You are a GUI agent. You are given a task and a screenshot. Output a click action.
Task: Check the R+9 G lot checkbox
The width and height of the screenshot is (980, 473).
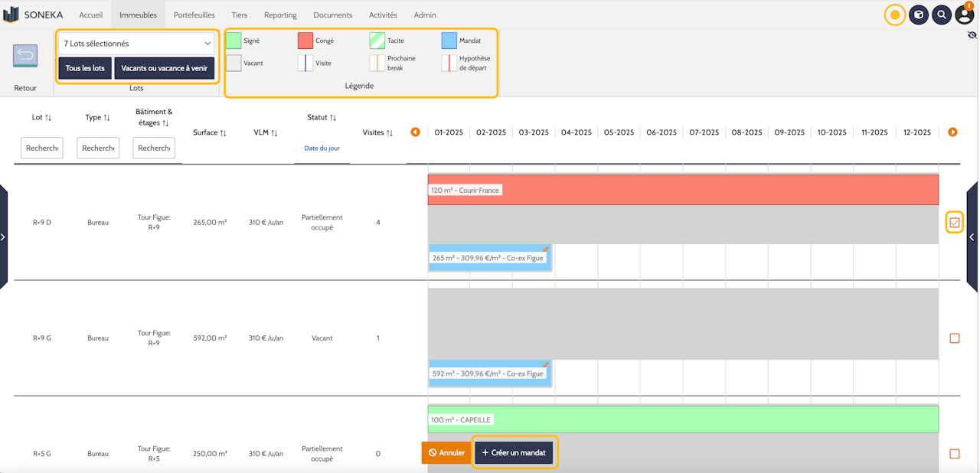pyautogui.click(x=954, y=338)
